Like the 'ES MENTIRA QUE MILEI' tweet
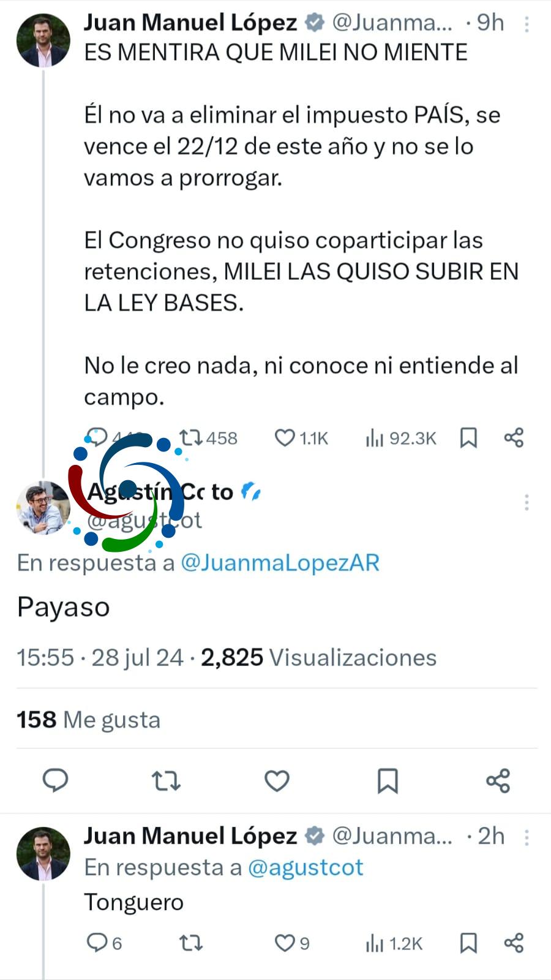This screenshot has width=551, height=980. [x=301, y=438]
